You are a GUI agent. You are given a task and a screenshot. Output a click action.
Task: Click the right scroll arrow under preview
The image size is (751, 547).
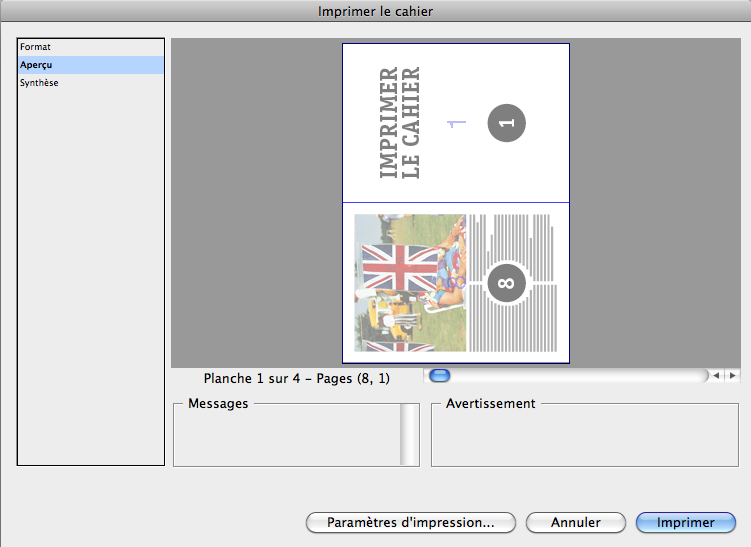pyautogui.click(x=733, y=376)
